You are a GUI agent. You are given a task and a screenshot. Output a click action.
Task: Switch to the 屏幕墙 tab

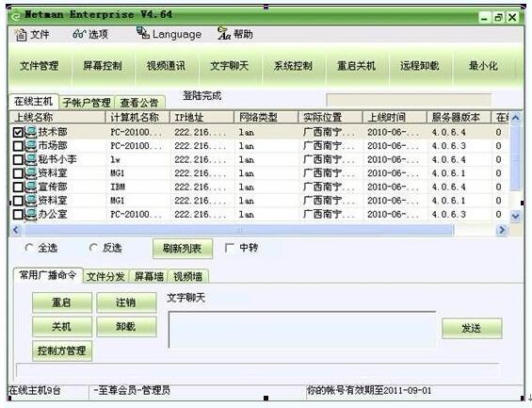coord(150,277)
